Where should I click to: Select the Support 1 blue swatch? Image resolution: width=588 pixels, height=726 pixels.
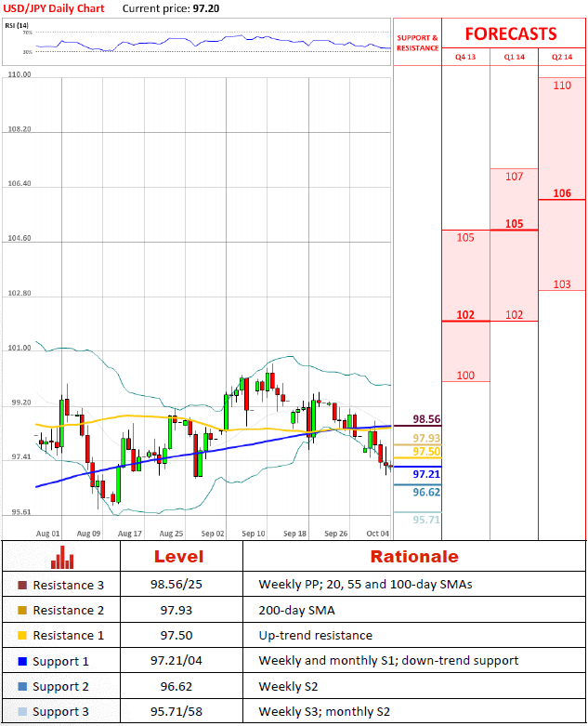pos(22,661)
